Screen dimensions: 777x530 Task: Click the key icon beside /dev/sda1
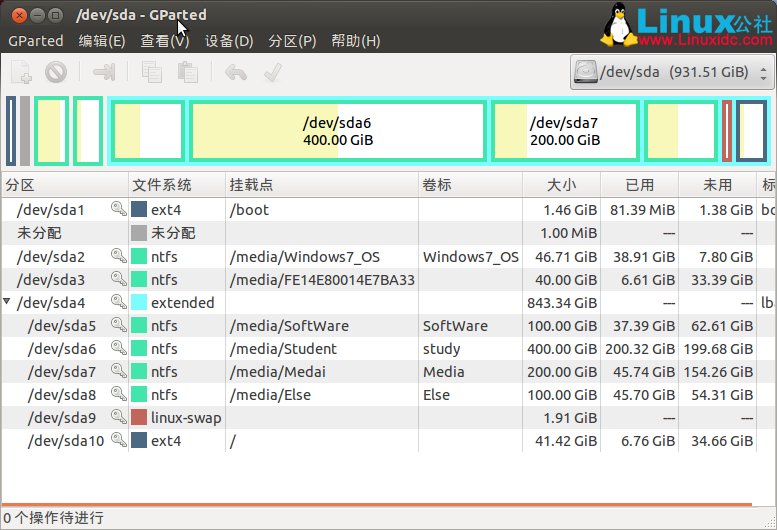[x=118, y=209]
